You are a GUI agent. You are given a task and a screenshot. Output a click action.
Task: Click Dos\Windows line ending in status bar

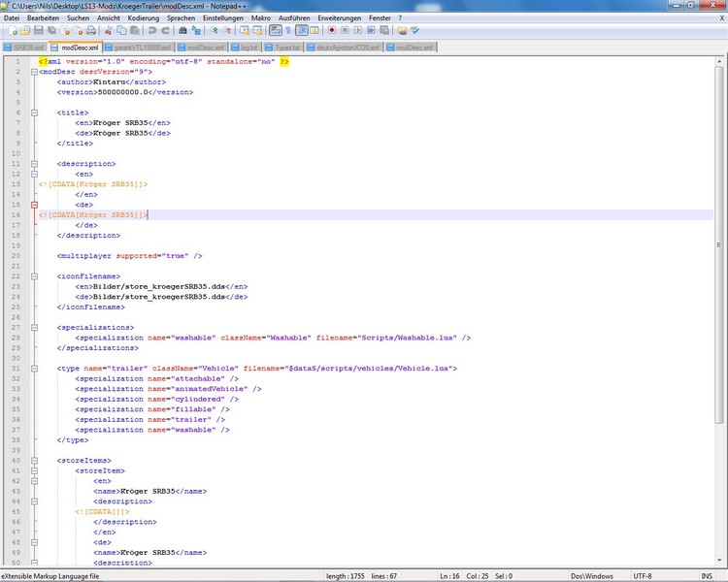[x=592, y=576]
